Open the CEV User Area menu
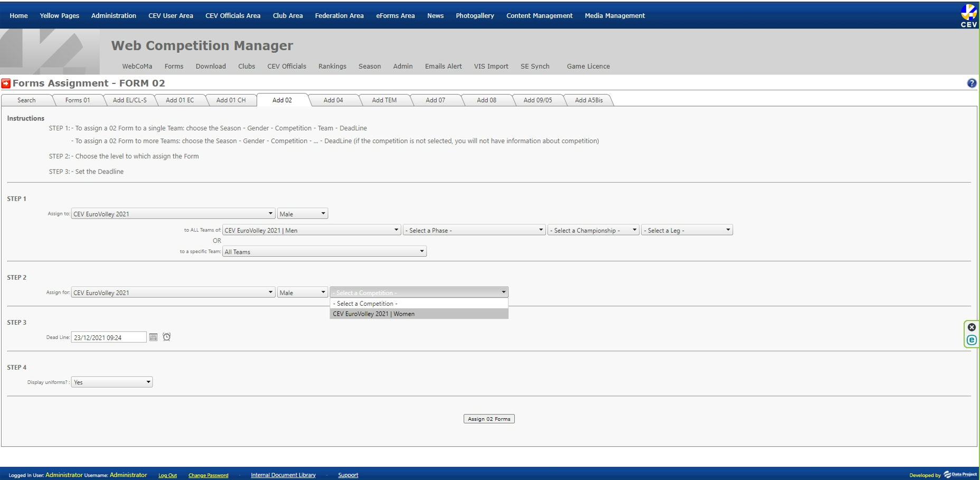Screen dimensions: 980x480 pyautogui.click(x=171, y=16)
